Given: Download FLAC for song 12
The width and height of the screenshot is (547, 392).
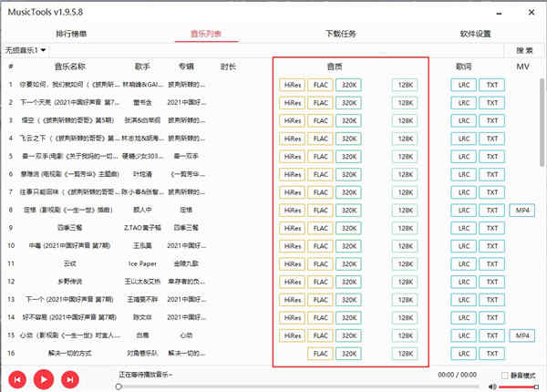Looking at the screenshot, I should [321, 282].
